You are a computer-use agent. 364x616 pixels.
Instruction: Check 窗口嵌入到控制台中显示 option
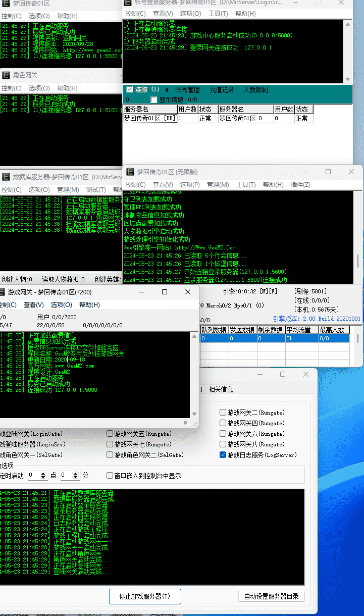[x=110, y=475]
